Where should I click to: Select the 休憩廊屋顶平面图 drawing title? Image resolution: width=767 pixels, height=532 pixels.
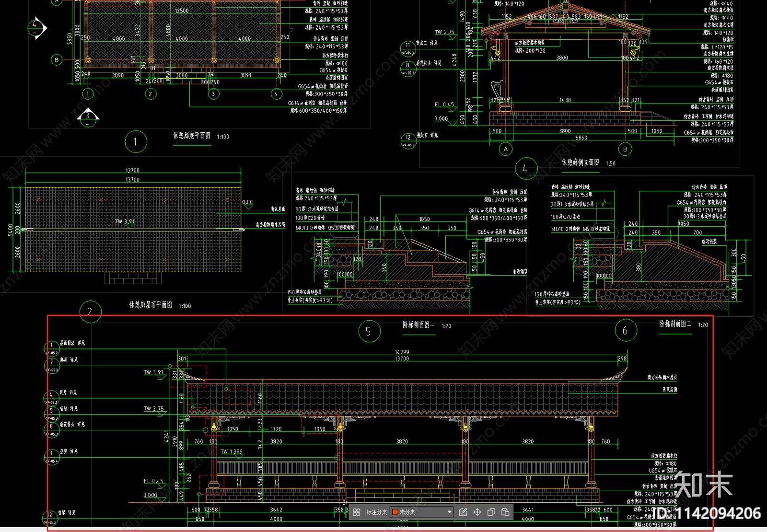[151, 305]
